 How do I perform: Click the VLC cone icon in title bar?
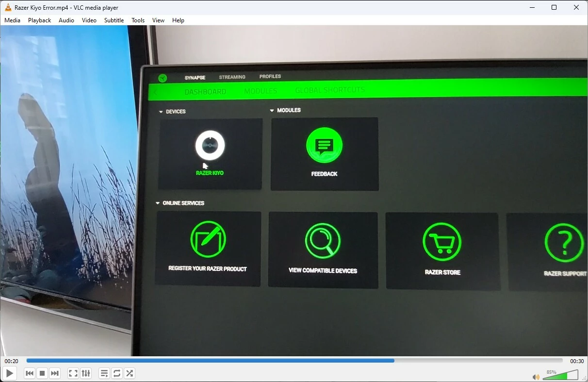click(8, 7)
